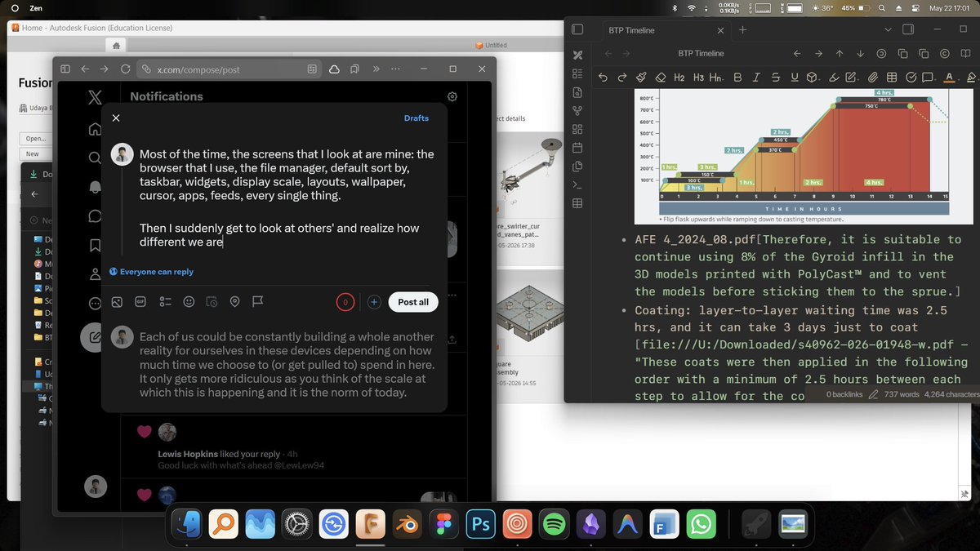
Task: Open Blender from the Dock
Action: (407, 523)
